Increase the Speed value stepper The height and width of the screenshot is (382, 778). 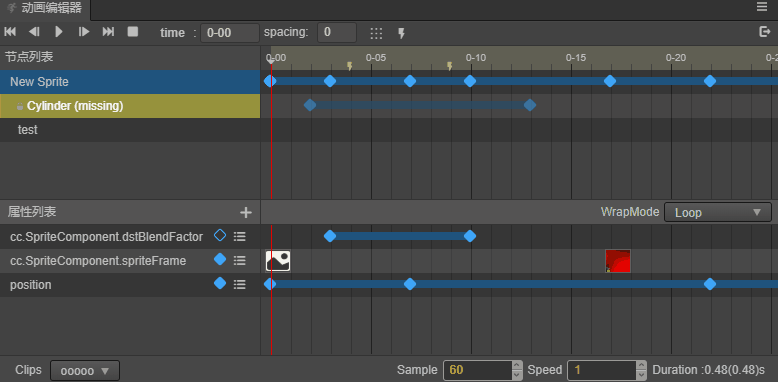coord(641,366)
